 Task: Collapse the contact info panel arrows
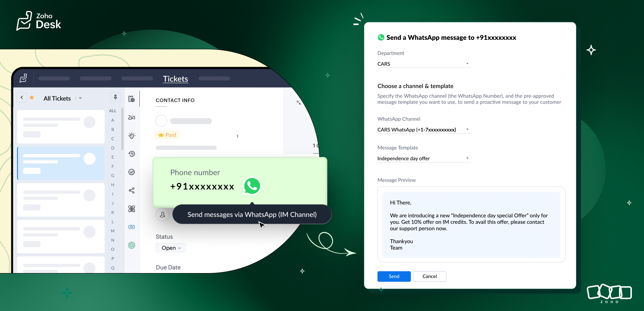click(299, 102)
